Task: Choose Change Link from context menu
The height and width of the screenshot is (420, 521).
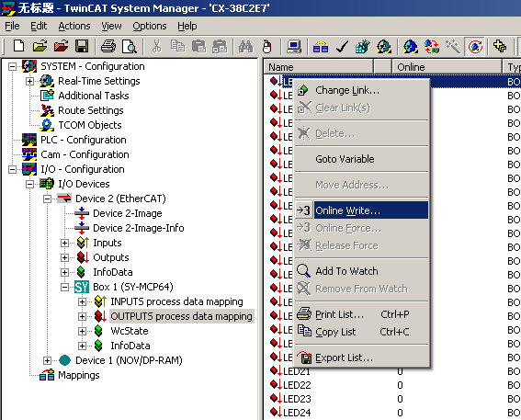Action: [361, 90]
